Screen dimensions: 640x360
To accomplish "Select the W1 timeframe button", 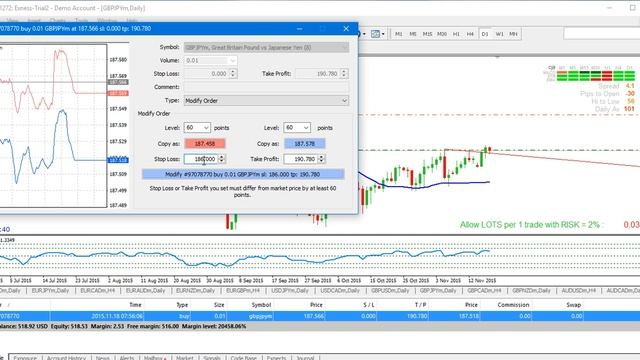I will click(x=499, y=34).
